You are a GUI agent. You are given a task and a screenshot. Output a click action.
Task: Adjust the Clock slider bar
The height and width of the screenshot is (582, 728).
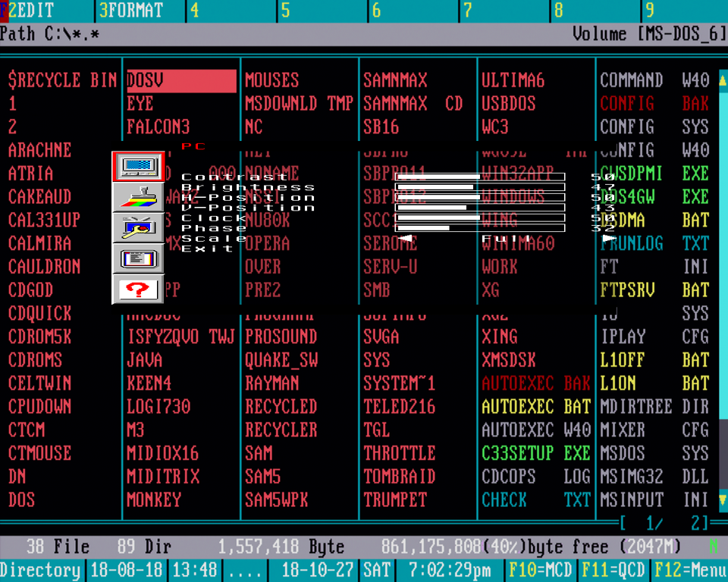[480, 217]
